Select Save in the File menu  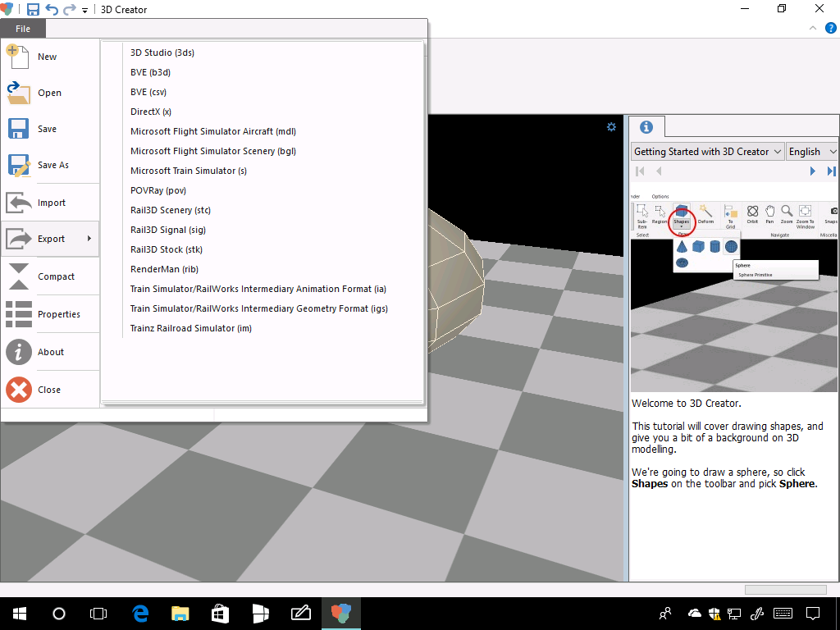50,129
